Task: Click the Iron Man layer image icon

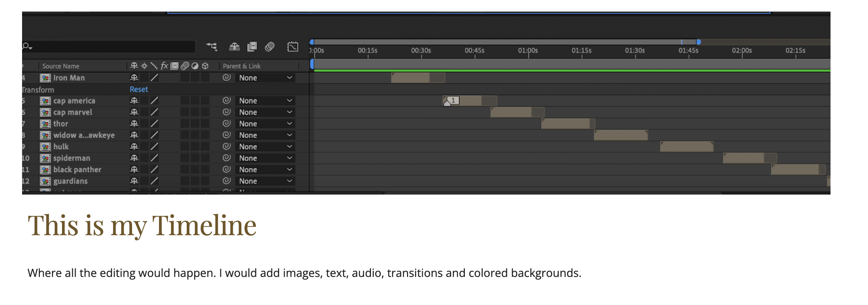Action: coord(45,78)
